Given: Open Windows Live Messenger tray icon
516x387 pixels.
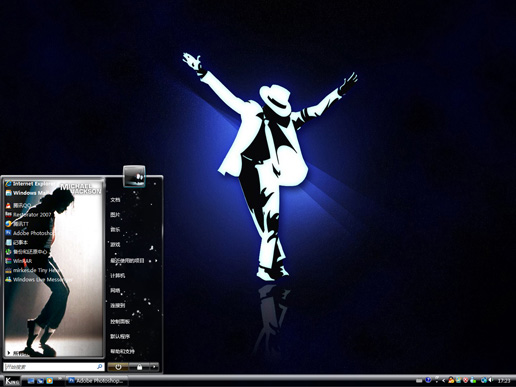Looking at the screenshot, I should (x=473, y=380).
